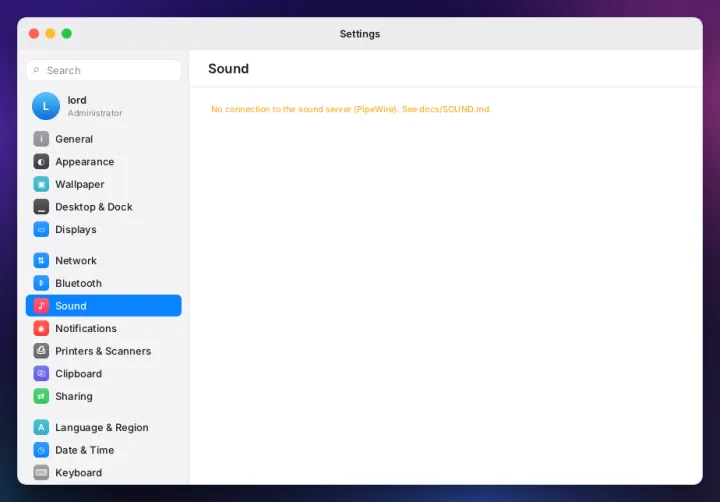Open the General settings label
This screenshot has width=720, height=502.
click(x=74, y=139)
